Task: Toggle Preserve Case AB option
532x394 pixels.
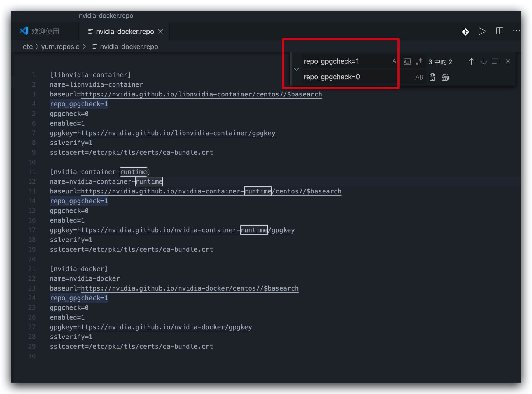Action: [x=419, y=77]
